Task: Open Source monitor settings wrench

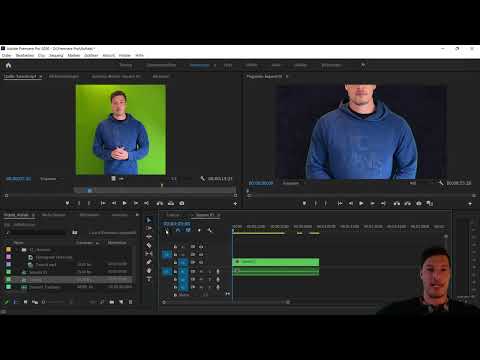Action: (203, 179)
